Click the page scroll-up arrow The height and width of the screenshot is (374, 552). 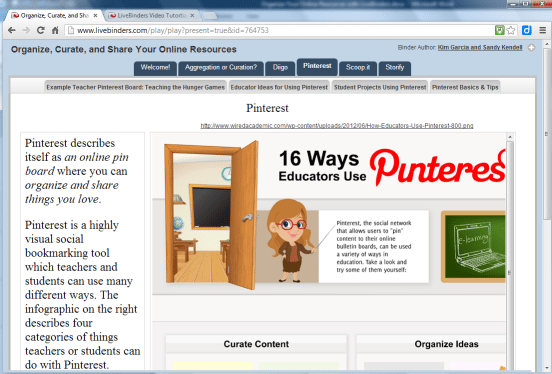547,44
